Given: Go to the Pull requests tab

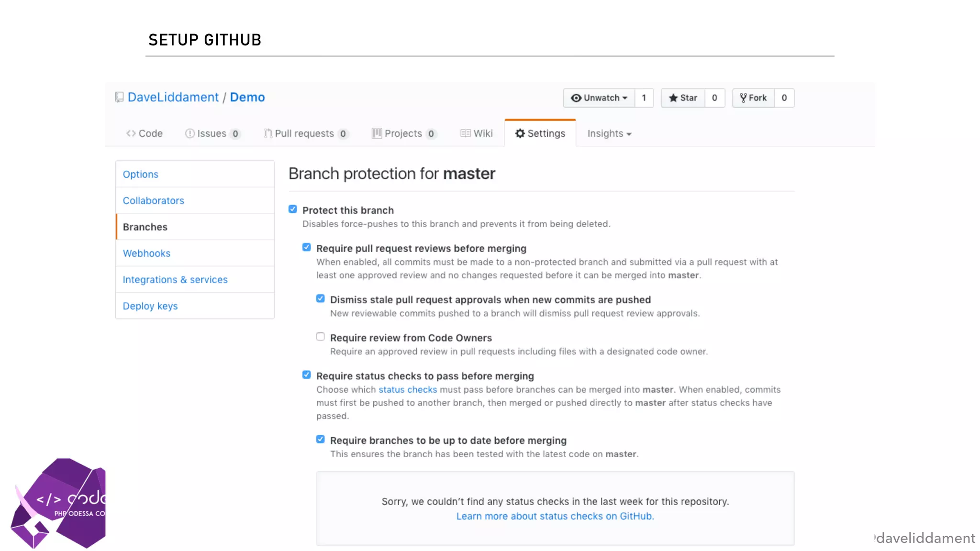Looking at the screenshot, I should pyautogui.click(x=306, y=133).
